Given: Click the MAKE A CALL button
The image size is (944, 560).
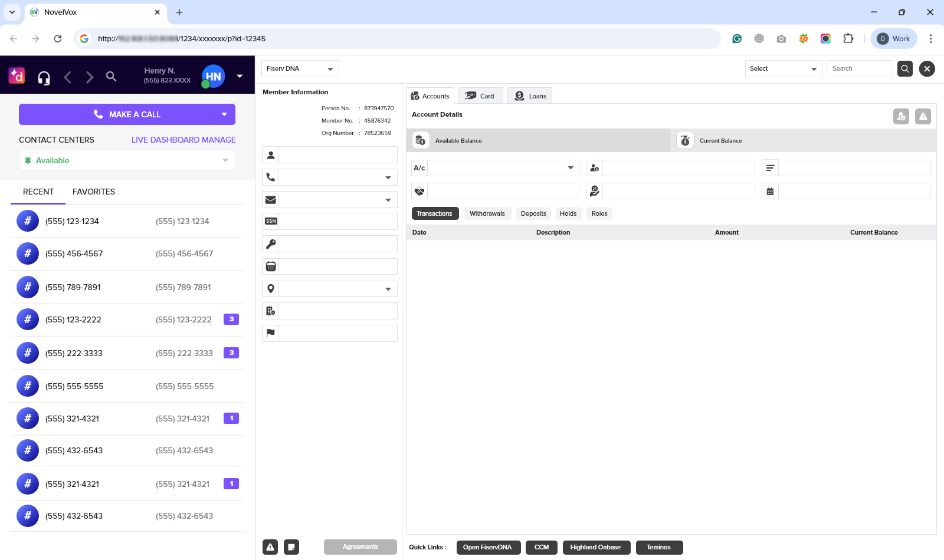Looking at the screenshot, I should tap(127, 114).
